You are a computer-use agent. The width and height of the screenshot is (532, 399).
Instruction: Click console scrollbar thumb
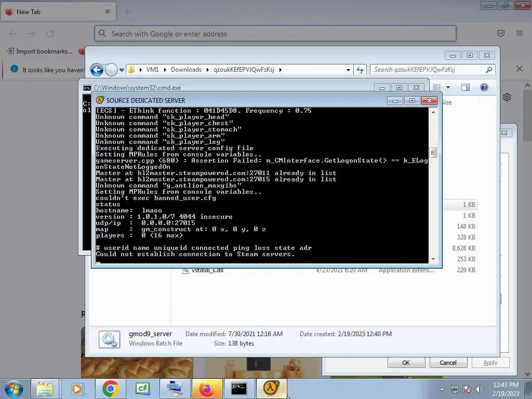433,153
